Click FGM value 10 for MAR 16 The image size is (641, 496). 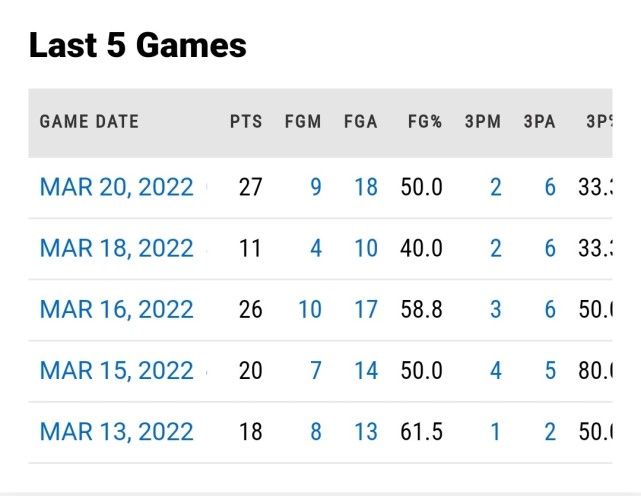pyautogui.click(x=310, y=310)
